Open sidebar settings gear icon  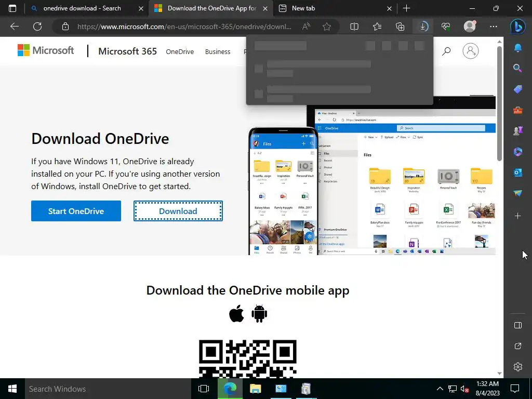[x=518, y=367]
